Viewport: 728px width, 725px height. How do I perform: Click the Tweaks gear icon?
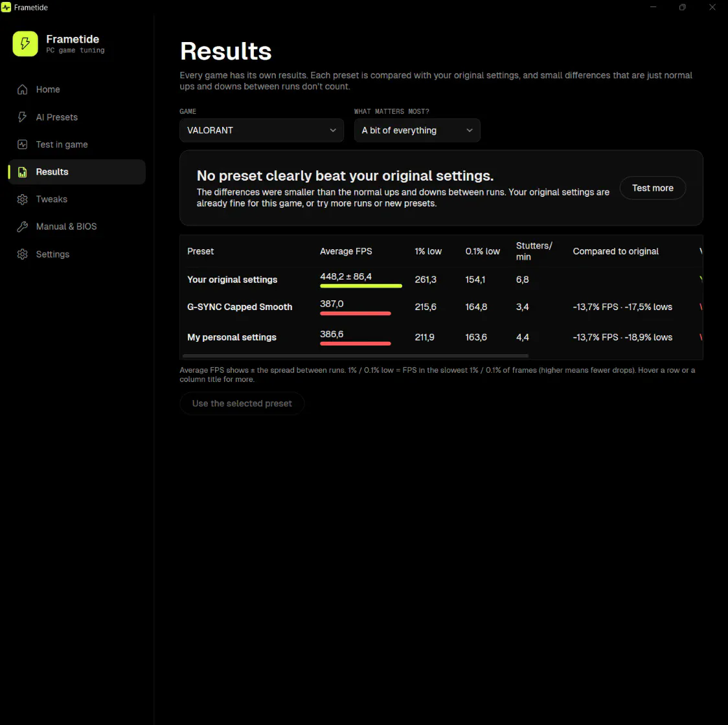click(x=22, y=199)
